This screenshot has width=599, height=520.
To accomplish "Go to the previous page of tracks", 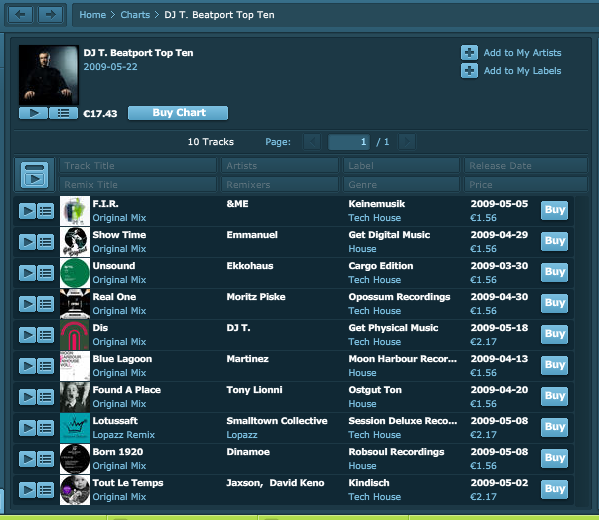I will coord(312,142).
